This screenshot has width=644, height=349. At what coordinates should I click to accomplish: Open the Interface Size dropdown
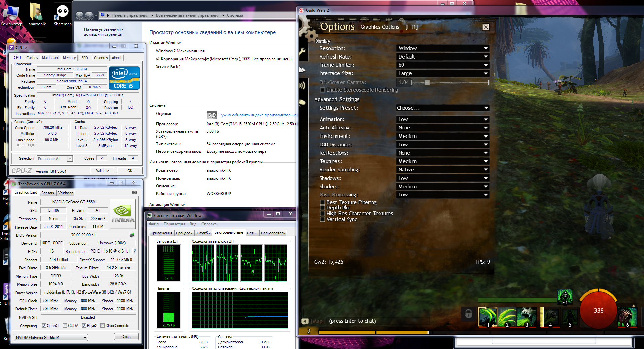coord(443,73)
